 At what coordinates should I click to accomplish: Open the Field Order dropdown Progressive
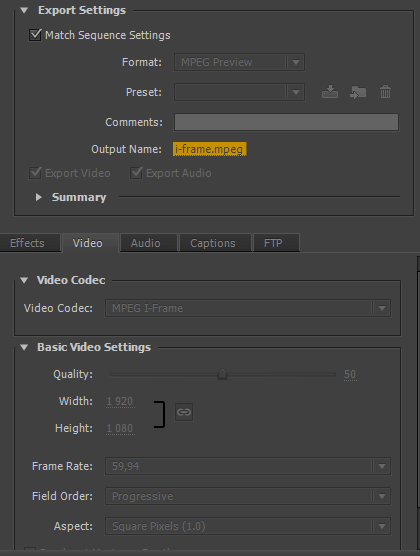tap(248, 496)
